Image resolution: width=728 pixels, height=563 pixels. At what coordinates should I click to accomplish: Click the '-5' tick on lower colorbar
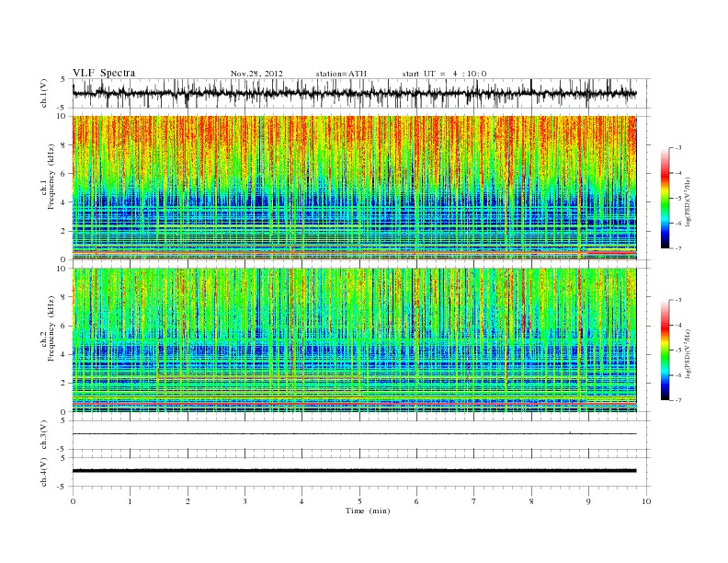pyautogui.click(x=678, y=350)
